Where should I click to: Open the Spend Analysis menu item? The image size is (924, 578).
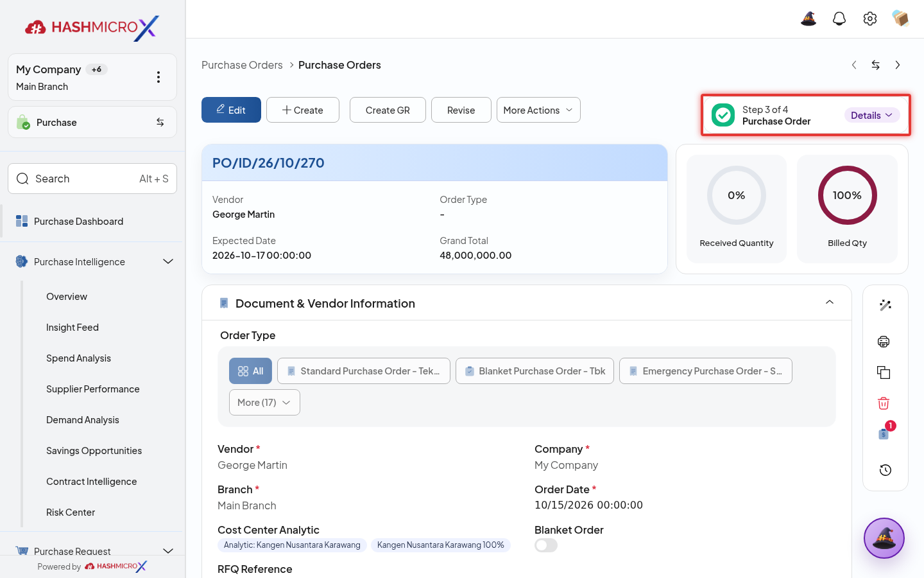coord(78,358)
